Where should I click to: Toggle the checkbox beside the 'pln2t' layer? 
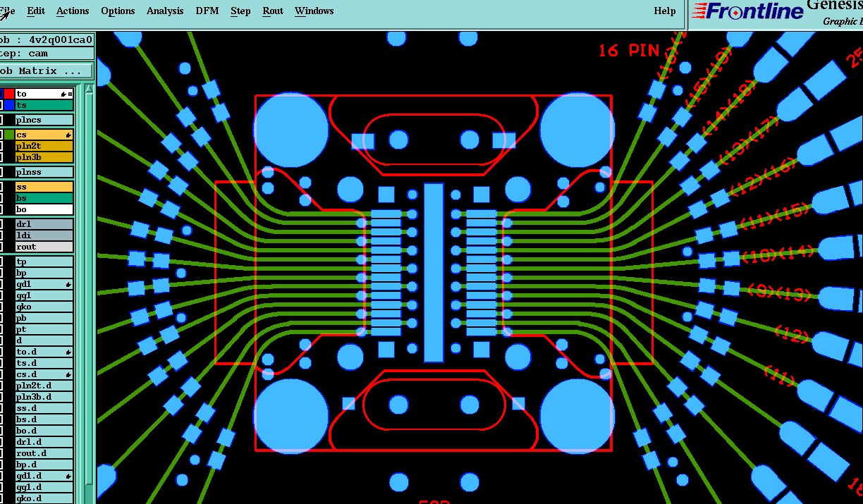coord(1,146)
